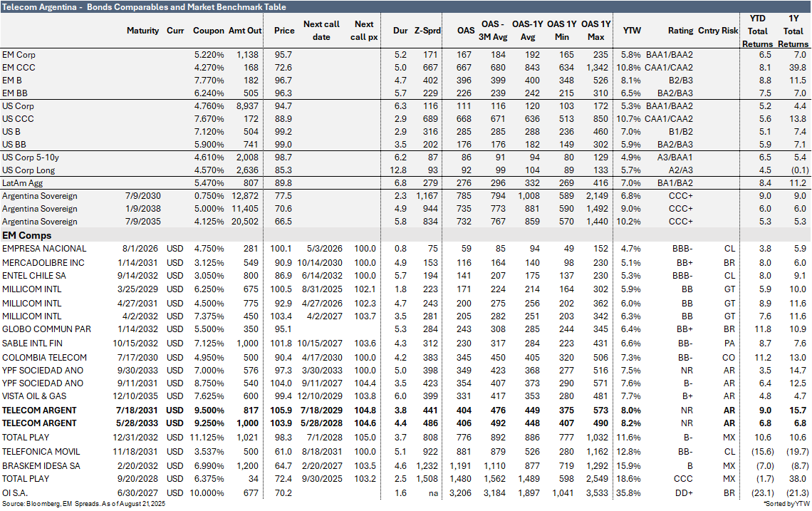812x511 pixels.
Task: Click maturity '7/9/2030' of Argentina Sovereign
Action: point(143,196)
